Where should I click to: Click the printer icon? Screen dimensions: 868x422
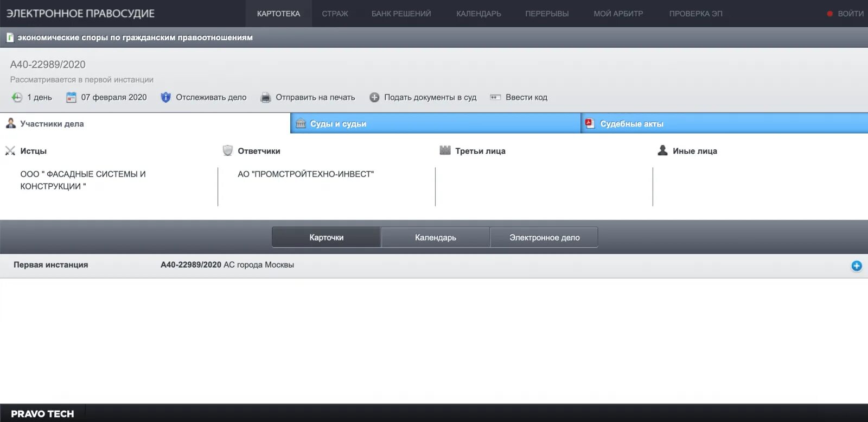click(265, 97)
